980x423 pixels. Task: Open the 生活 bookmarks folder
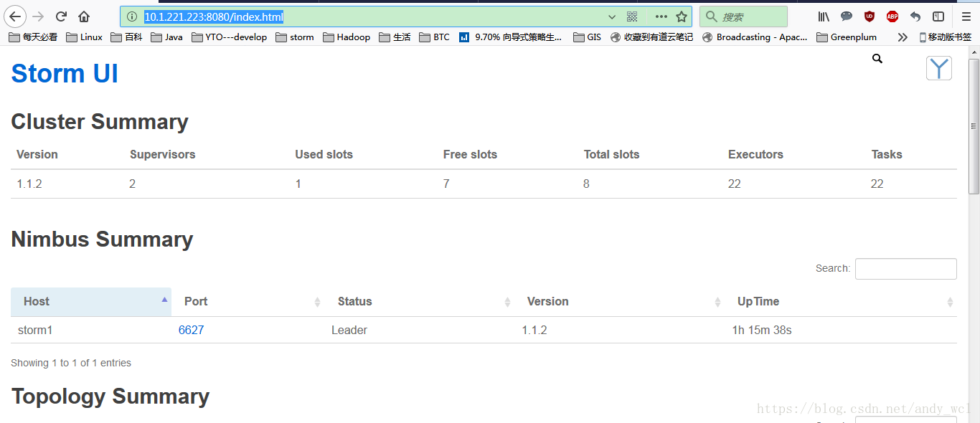(x=395, y=37)
